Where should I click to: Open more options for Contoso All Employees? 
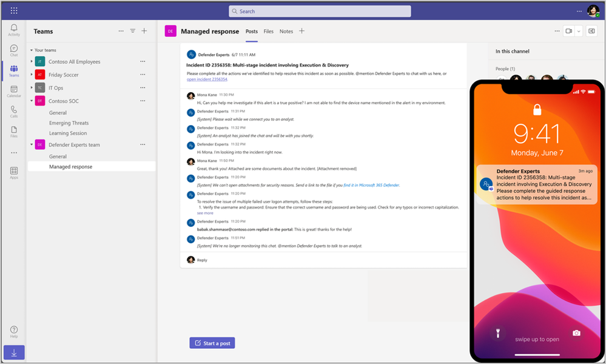coord(143,61)
